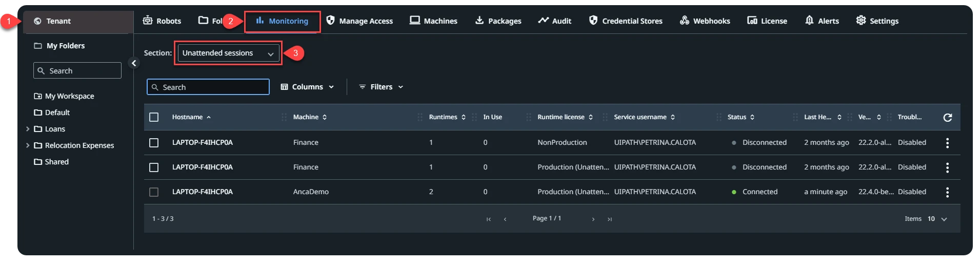The height and width of the screenshot is (263, 980).
Task: Open the Robots tab
Action: 162,21
